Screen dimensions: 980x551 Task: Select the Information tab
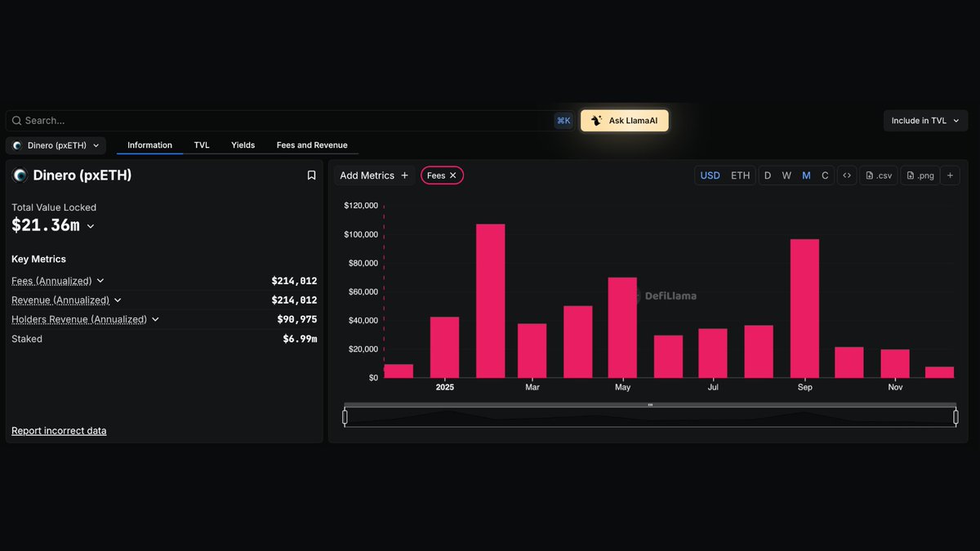click(x=149, y=145)
